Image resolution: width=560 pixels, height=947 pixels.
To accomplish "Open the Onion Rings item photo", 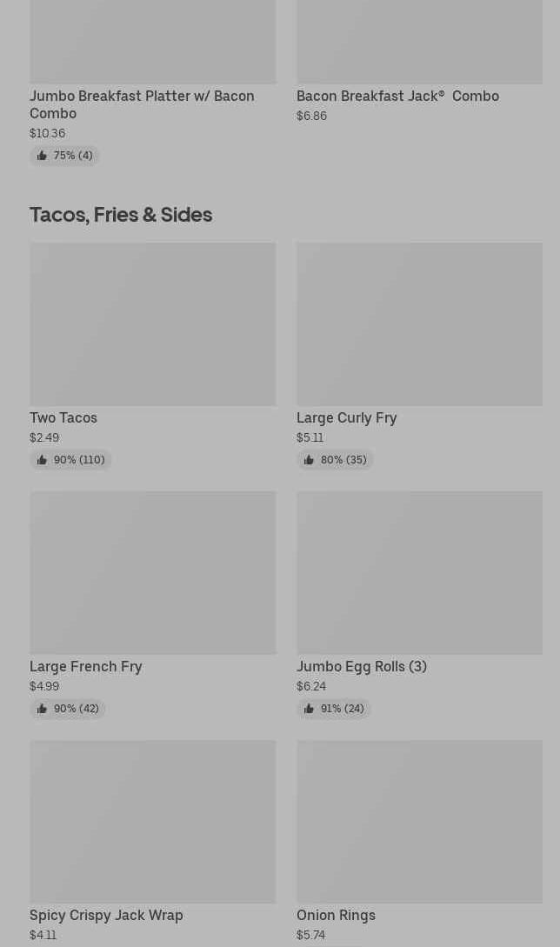I will (x=419, y=821).
